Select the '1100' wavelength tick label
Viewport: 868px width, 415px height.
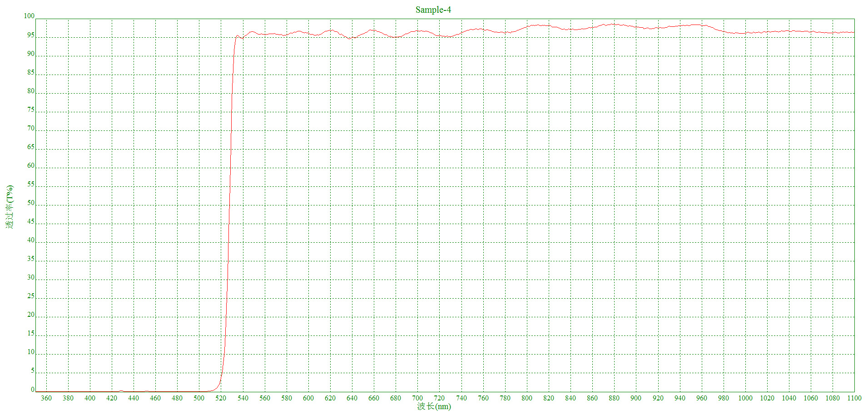click(854, 398)
